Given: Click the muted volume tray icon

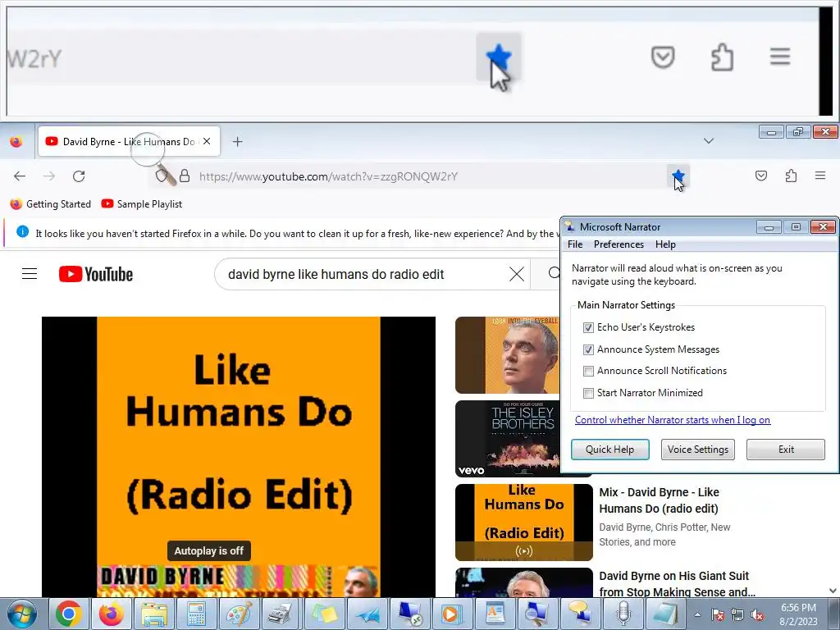Looking at the screenshot, I should click(x=757, y=615).
